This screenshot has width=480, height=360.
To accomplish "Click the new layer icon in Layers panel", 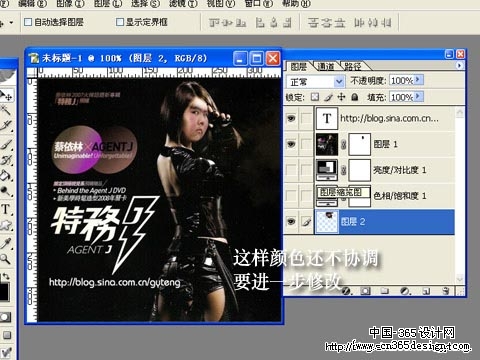I will (x=426, y=291).
